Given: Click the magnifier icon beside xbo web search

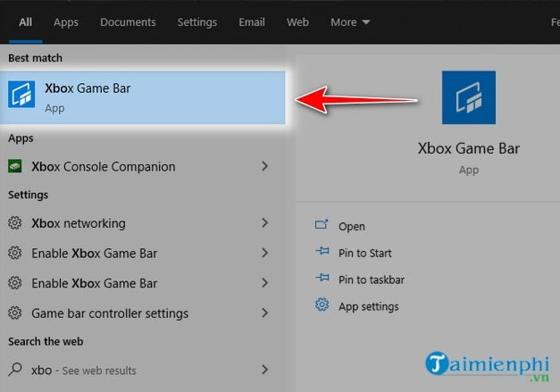Looking at the screenshot, I should tap(15, 370).
